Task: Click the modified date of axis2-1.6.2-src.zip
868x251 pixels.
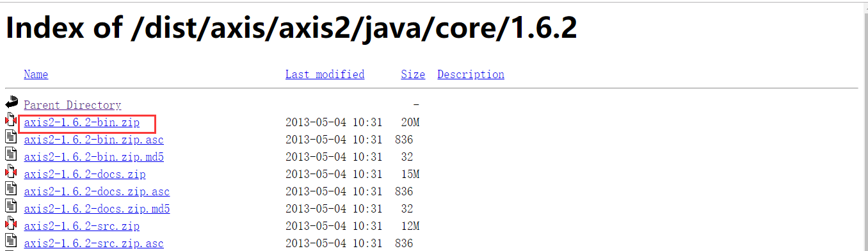Action: pyautogui.click(x=334, y=226)
